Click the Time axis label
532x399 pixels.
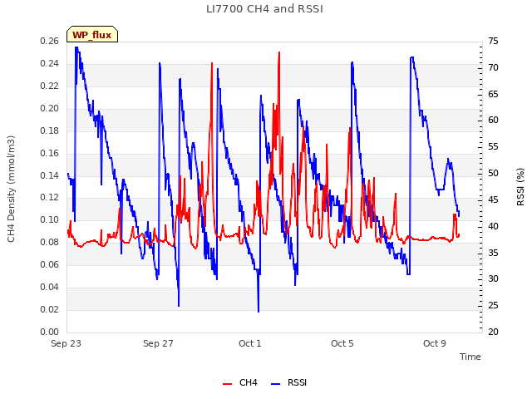point(470,357)
